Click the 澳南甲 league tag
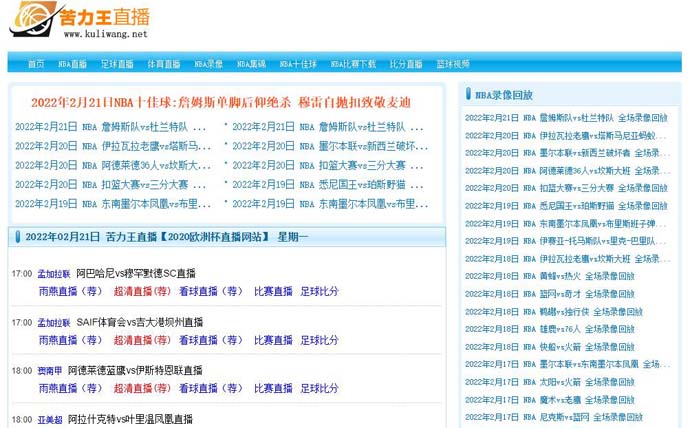The height and width of the screenshot is (428, 690). [x=50, y=371]
